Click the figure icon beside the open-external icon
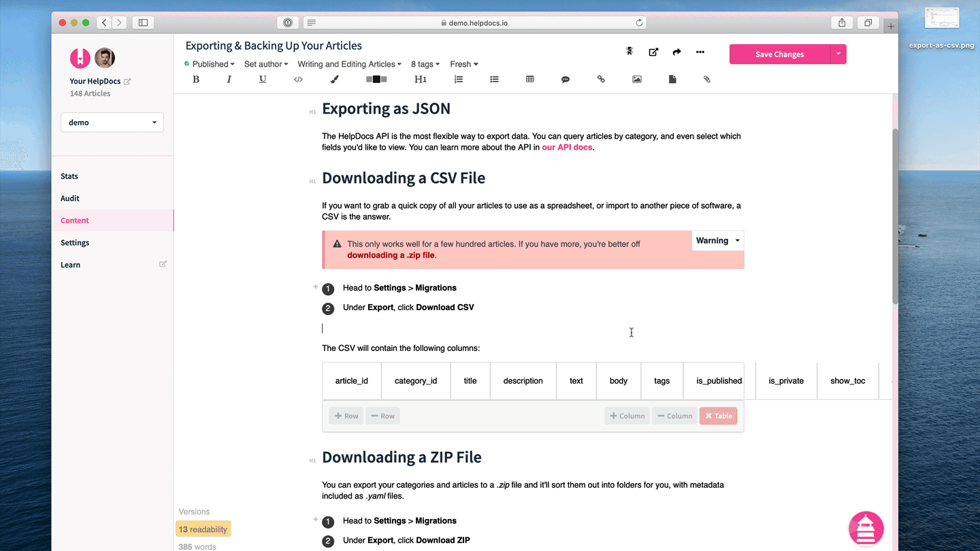This screenshot has height=551, width=980. 630,51
